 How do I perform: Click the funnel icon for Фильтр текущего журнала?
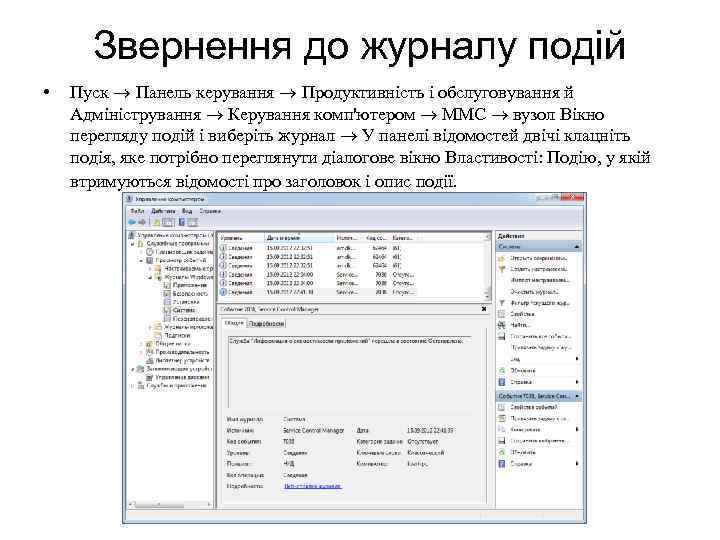pos(502,303)
